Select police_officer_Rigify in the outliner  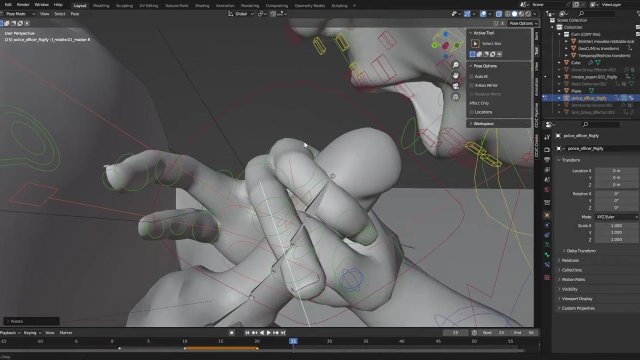click(589, 98)
